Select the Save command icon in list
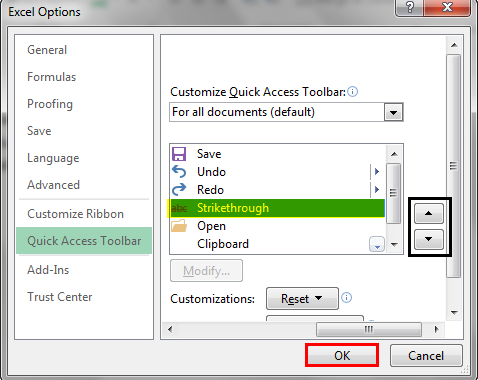This screenshot has width=478, height=380. 179,154
